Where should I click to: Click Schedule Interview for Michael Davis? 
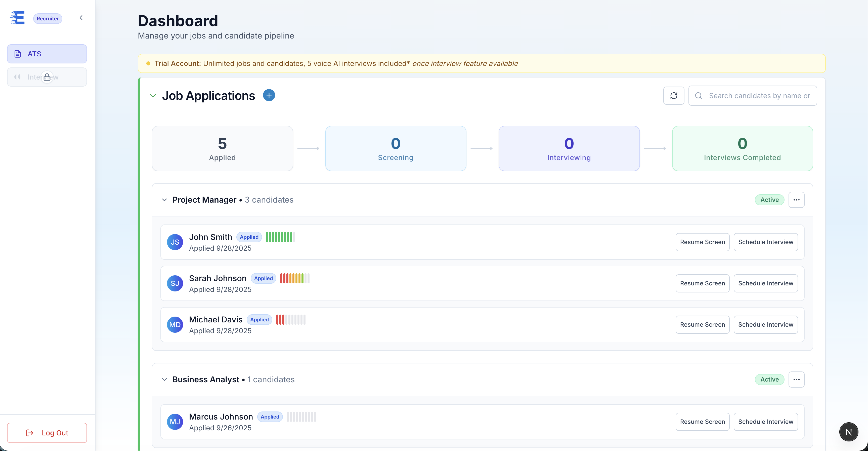(765, 324)
